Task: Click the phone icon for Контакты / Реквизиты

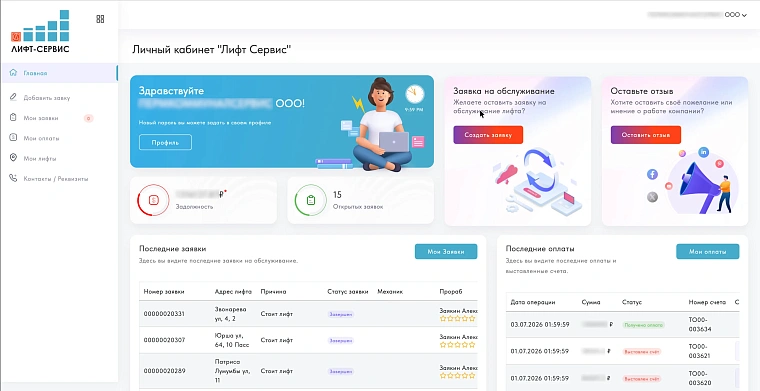Action: 14,178
